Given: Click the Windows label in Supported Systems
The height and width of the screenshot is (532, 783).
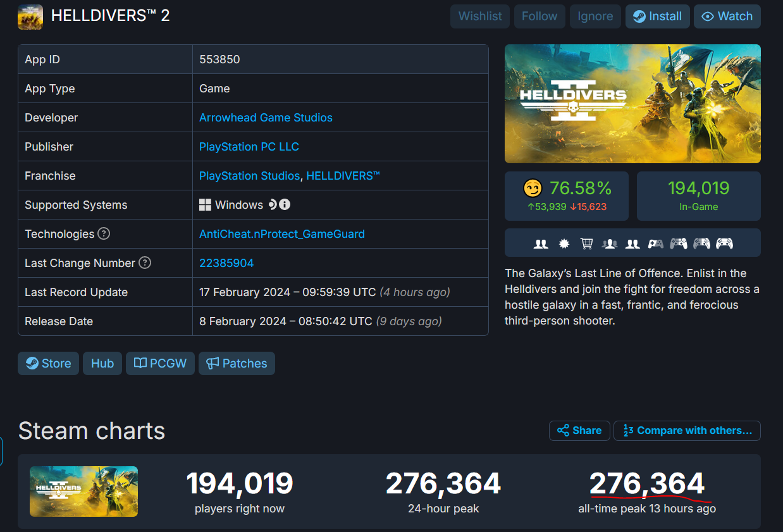Looking at the screenshot, I should pyautogui.click(x=239, y=205).
